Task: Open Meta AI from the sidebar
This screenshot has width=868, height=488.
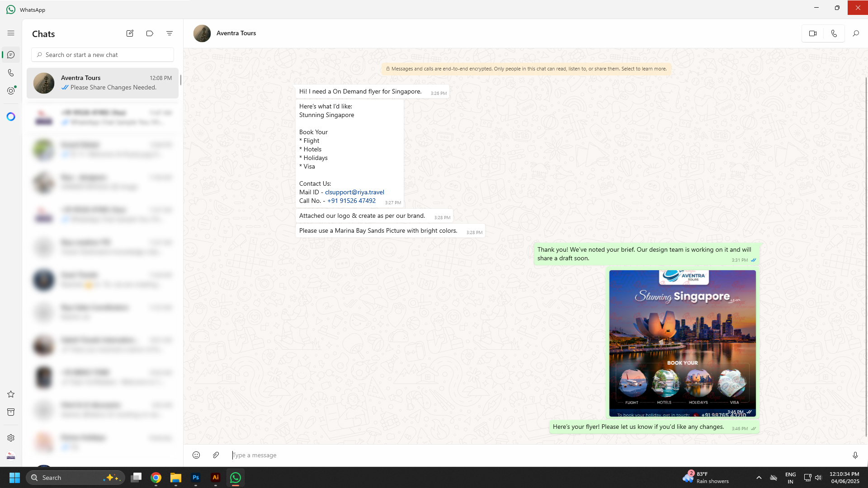Action: [x=11, y=117]
